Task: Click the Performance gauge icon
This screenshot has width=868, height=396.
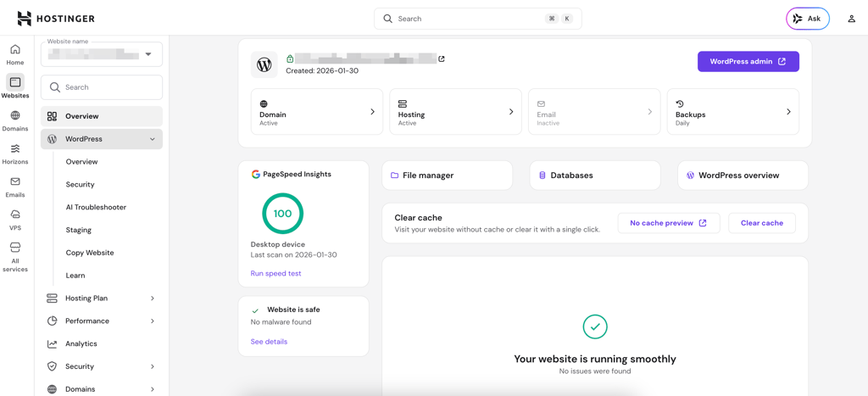Action: pyautogui.click(x=52, y=321)
